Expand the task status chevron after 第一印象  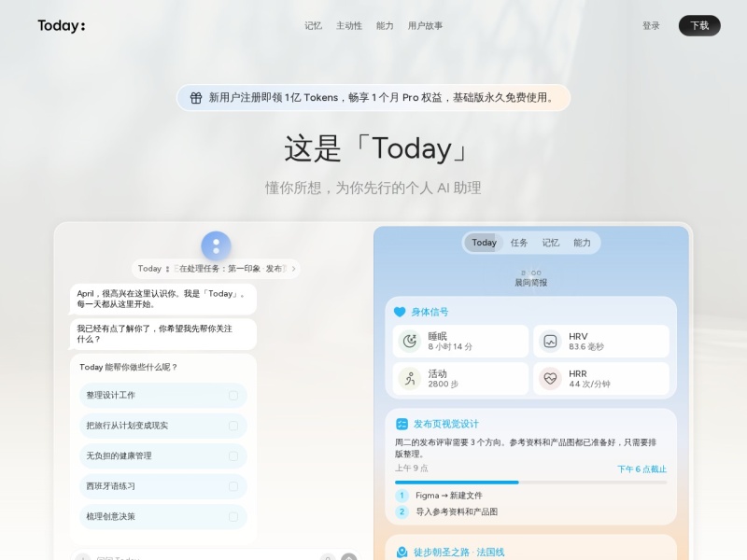point(293,269)
